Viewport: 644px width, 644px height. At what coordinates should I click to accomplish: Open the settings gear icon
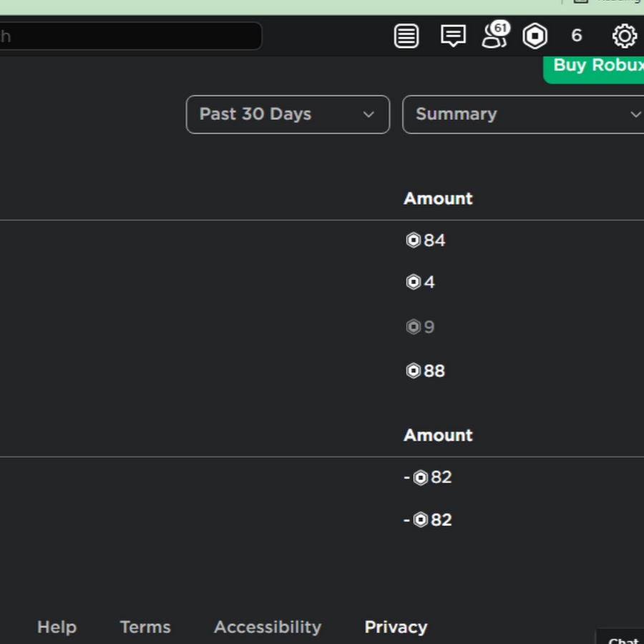click(624, 36)
